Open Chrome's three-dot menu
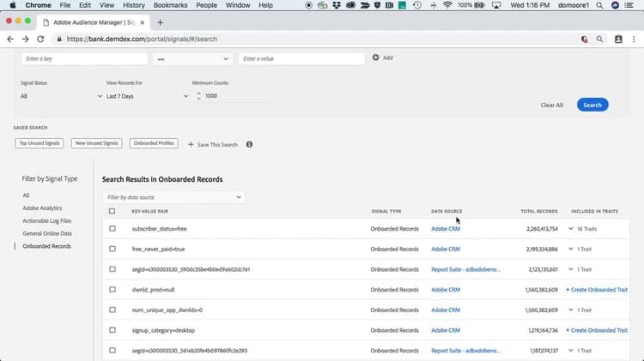 634,39
